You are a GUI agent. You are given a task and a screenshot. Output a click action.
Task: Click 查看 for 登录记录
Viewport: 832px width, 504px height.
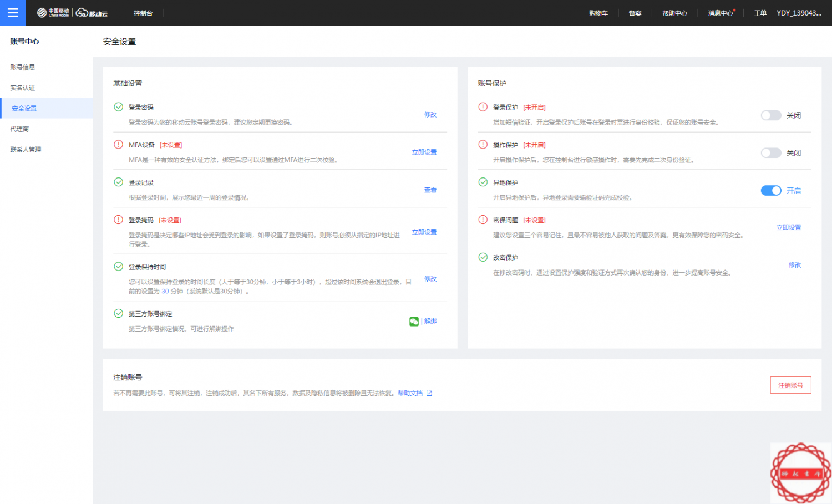tap(430, 190)
